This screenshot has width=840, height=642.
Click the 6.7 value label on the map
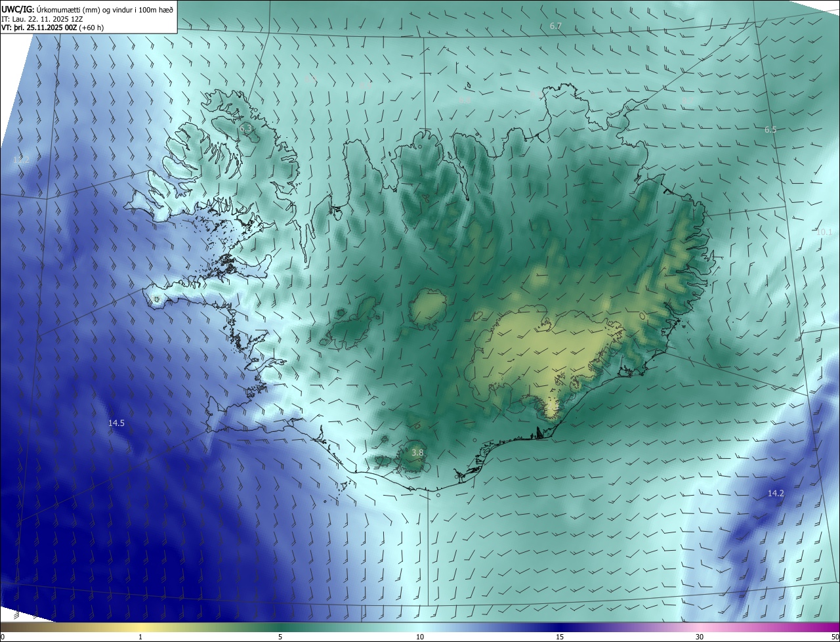(x=556, y=26)
